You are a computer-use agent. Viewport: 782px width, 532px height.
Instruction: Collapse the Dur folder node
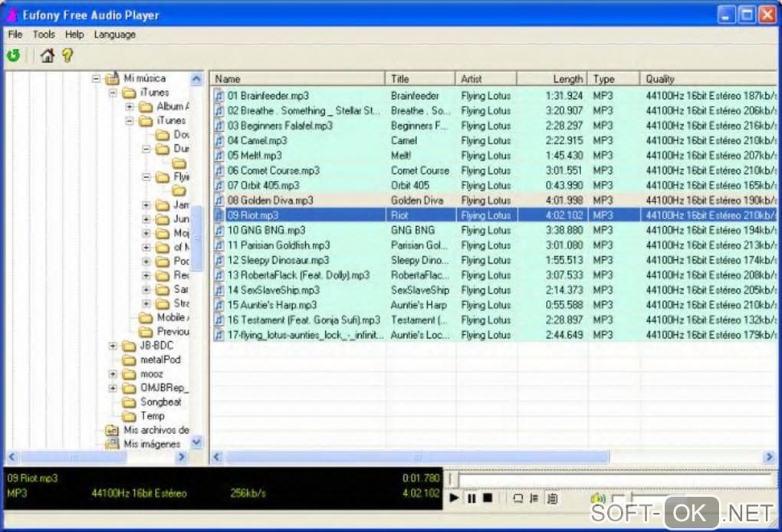(x=146, y=149)
